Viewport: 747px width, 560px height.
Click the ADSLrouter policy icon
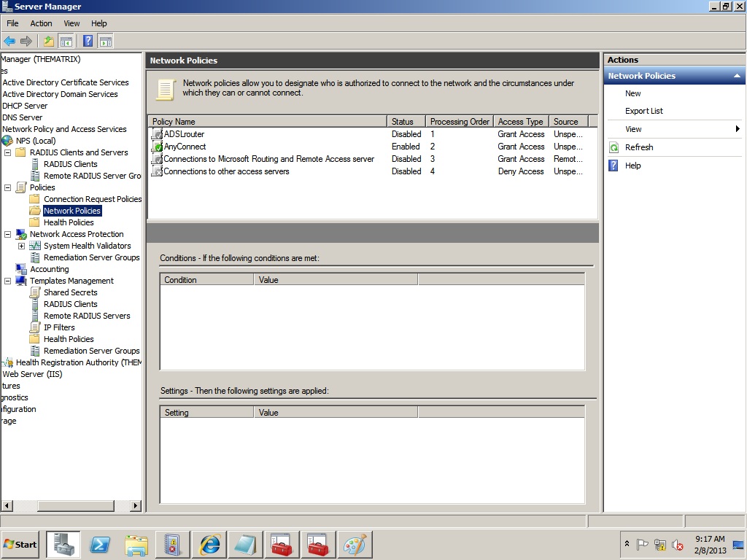pos(157,134)
